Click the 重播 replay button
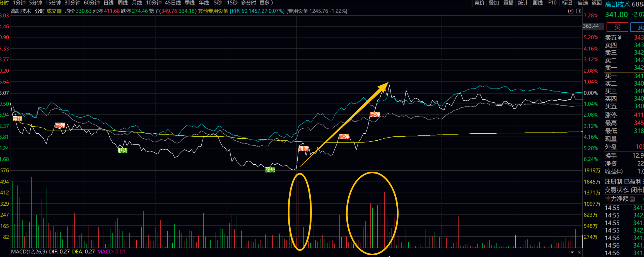 [508, 3]
